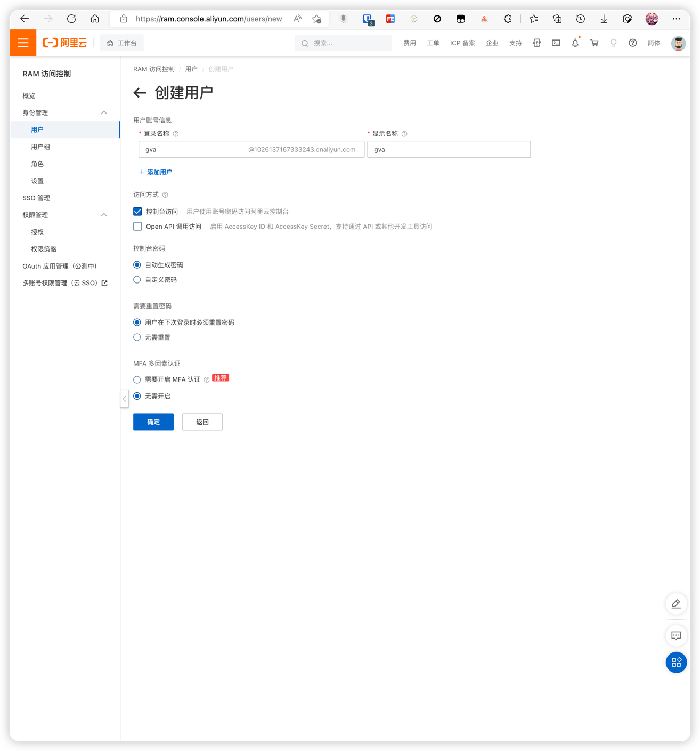This screenshot has height=751, width=700.
Task: Collapse the 身份管理 sidebar section
Action: coord(104,113)
